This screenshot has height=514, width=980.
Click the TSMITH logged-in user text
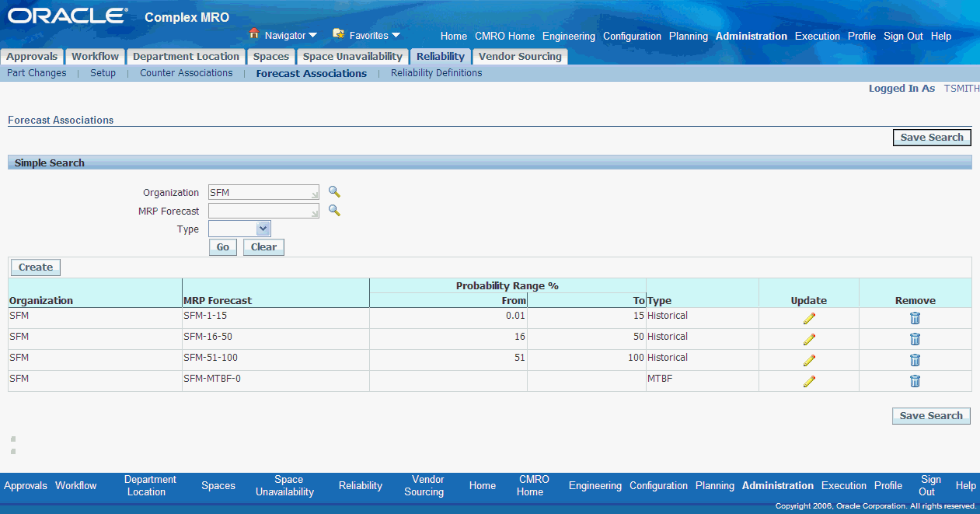[x=962, y=89]
